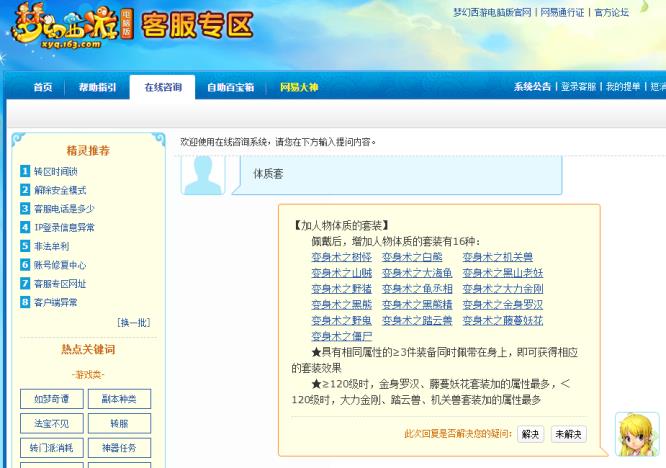
Task: Open link 变身术之黑熊精
Action: (x=417, y=304)
